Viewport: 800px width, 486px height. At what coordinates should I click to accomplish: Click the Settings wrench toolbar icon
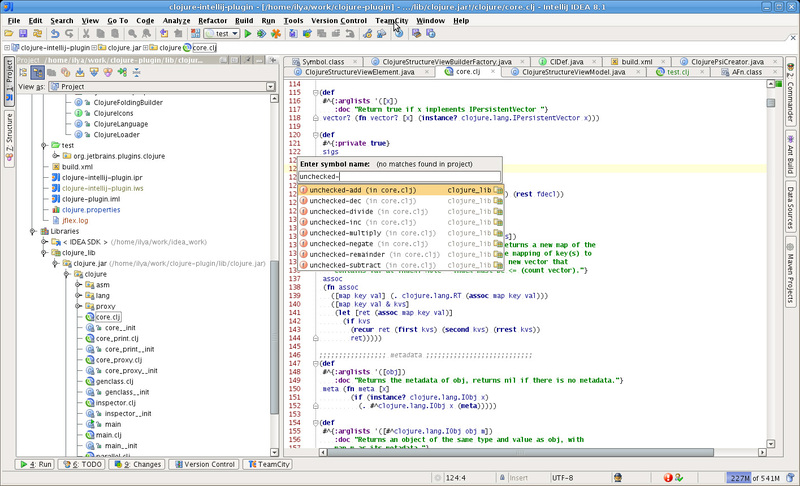367,34
